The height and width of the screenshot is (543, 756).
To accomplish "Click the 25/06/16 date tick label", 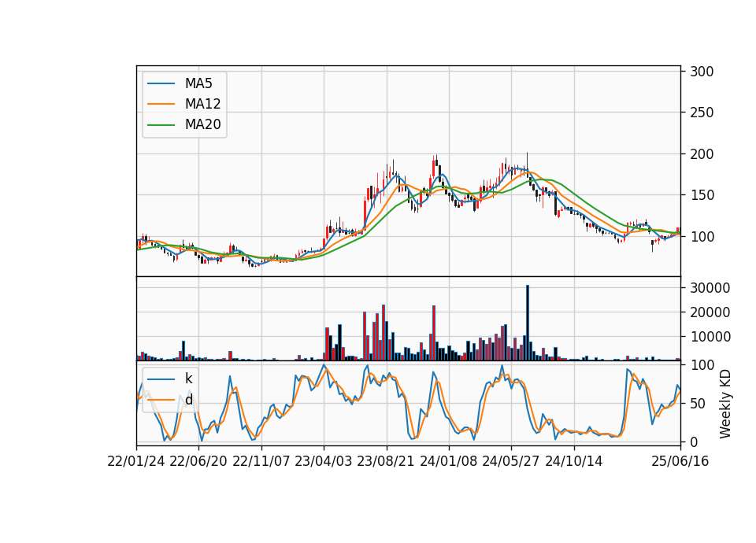I will (680, 461).
